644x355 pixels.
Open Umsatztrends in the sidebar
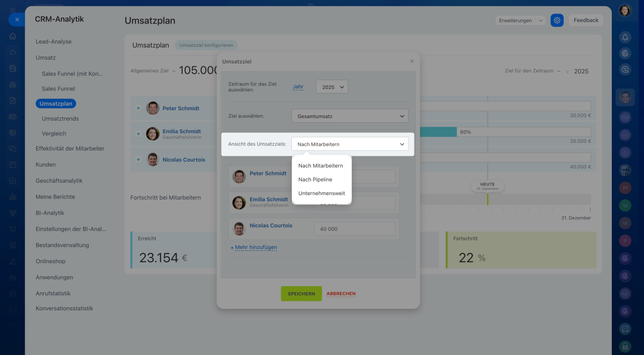tap(60, 119)
